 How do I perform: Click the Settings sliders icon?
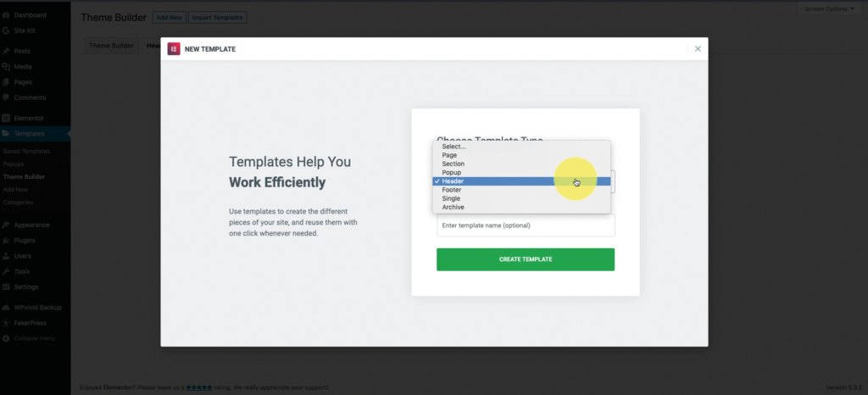(6, 287)
